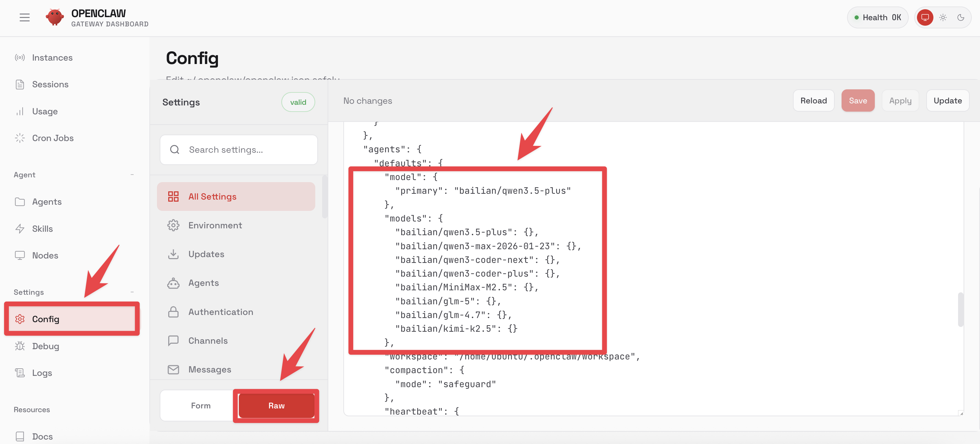Collapse the Resources sidebar group
This screenshot has width=980, height=444.
(x=32, y=410)
